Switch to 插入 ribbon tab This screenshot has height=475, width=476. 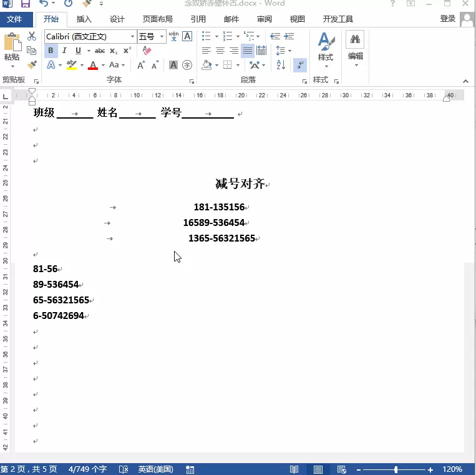(x=84, y=19)
